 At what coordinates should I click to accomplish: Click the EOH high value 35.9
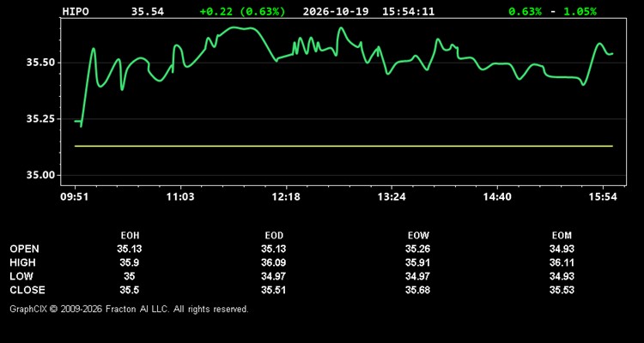(130, 262)
